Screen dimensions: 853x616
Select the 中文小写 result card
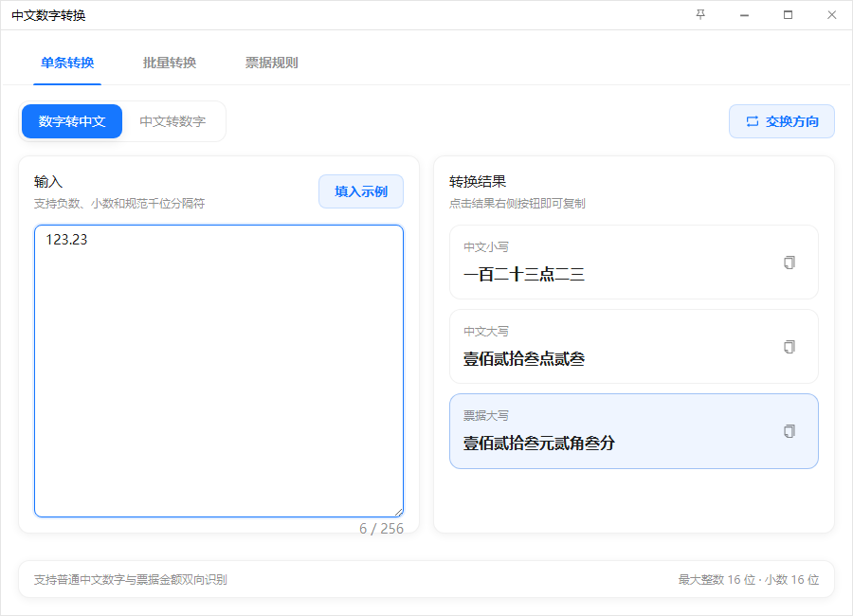634,262
